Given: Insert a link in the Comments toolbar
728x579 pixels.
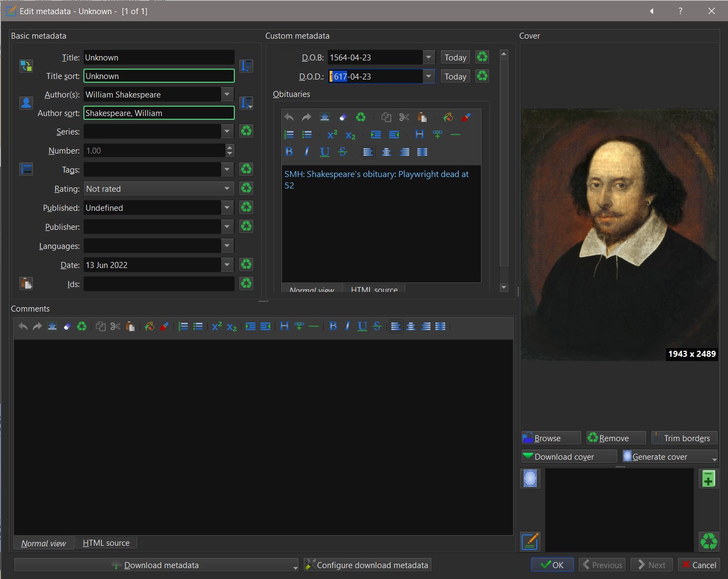Looking at the screenshot, I should pos(299,326).
